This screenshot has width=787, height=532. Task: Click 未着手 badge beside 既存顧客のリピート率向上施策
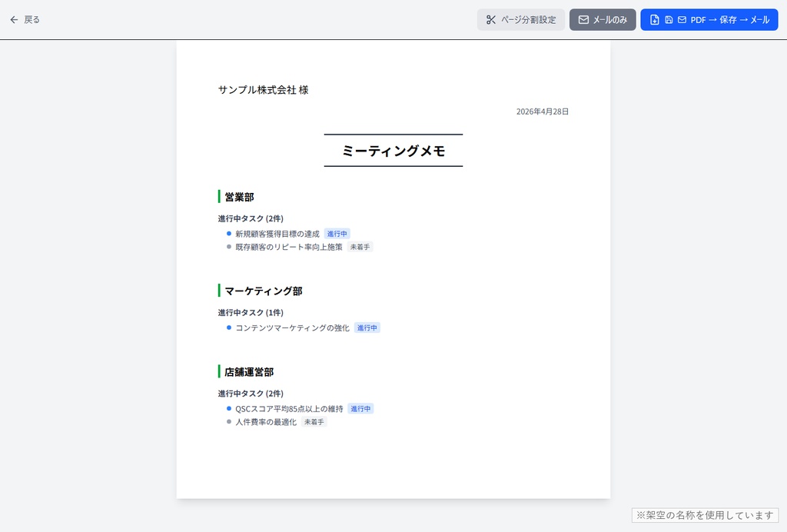360,247
